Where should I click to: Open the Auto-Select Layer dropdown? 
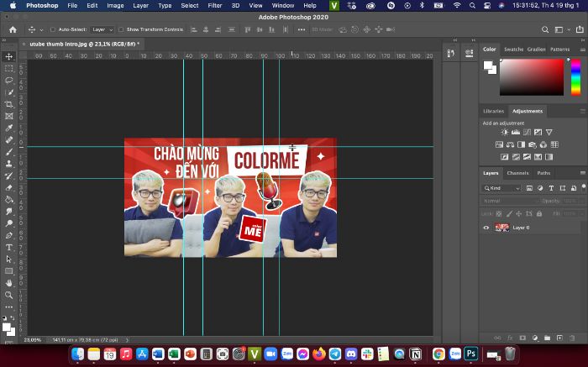click(102, 29)
